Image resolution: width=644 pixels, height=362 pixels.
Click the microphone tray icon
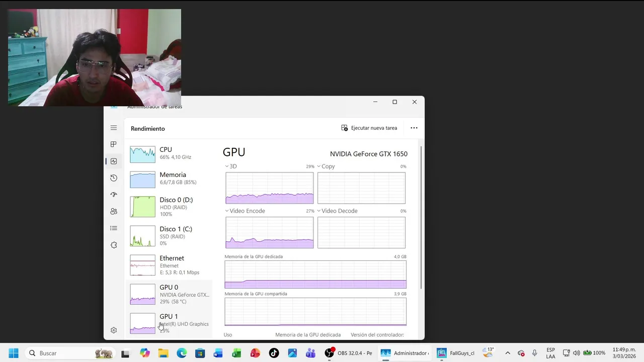(534, 353)
